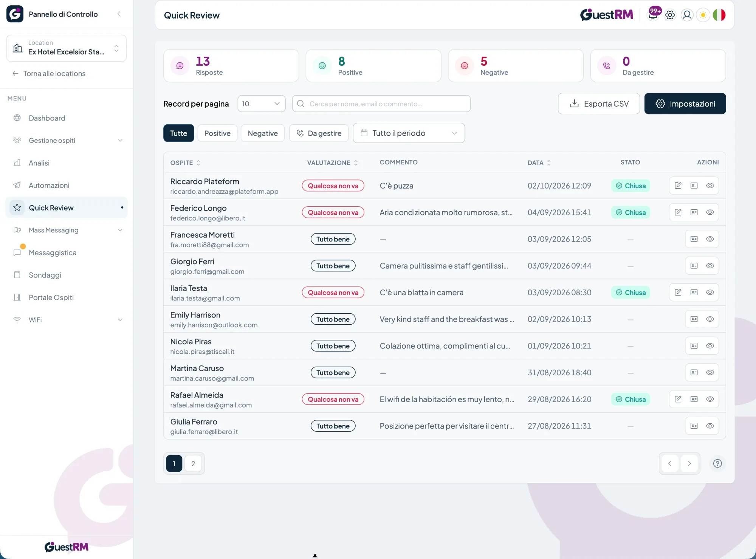
Task: Open help question mark icon
Action: (717, 463)
